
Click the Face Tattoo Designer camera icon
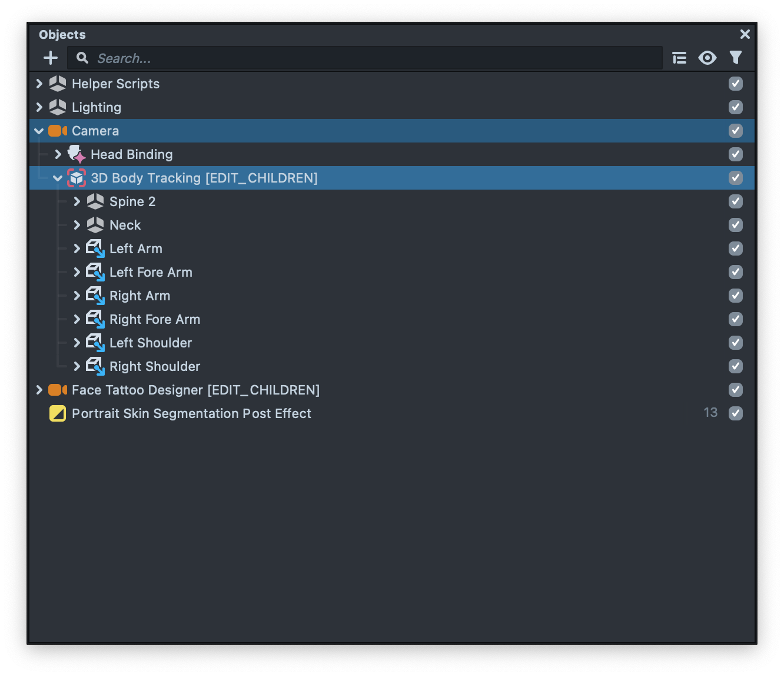pos(58,390)
